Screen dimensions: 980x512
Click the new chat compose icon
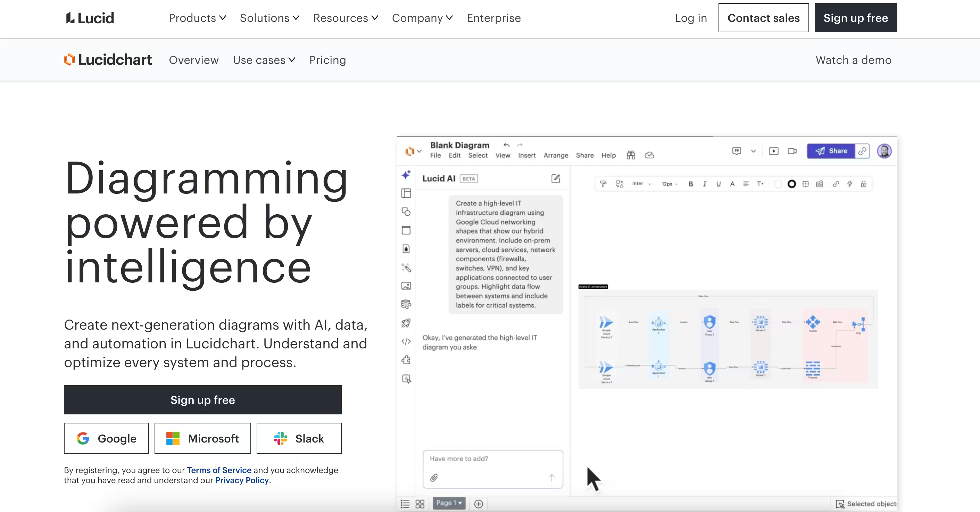(x=555, y=179)
